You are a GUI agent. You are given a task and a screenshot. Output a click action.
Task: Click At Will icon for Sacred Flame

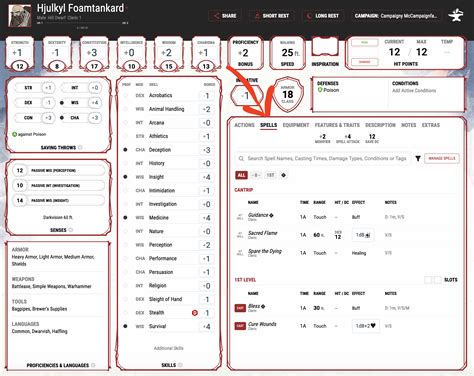point(240,235)
